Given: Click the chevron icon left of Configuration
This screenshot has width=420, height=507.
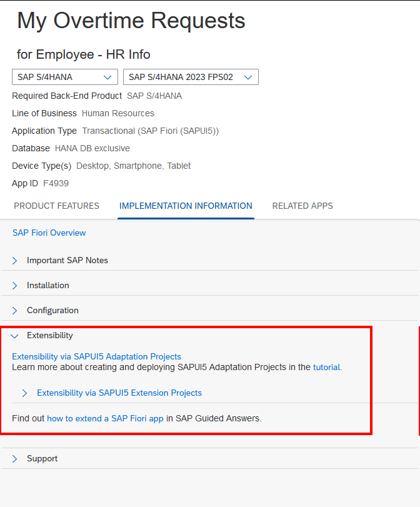Looking at the screenshot, I should click(x=15, y=310).
